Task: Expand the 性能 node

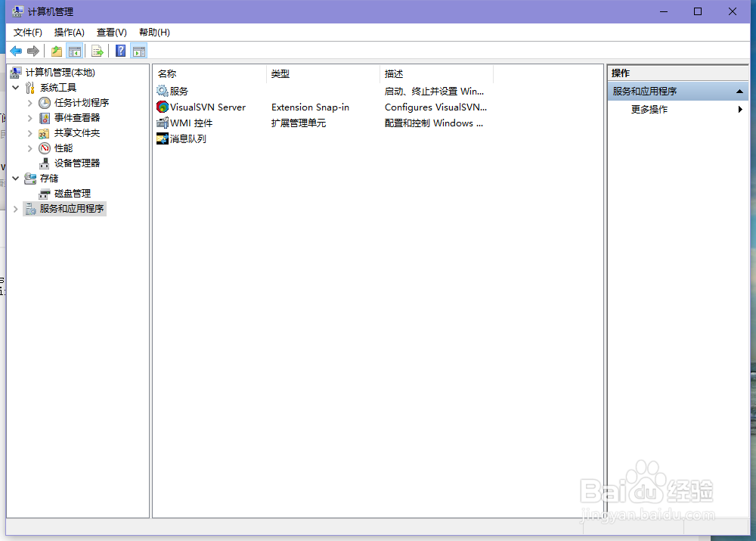Action: point(30,148)
